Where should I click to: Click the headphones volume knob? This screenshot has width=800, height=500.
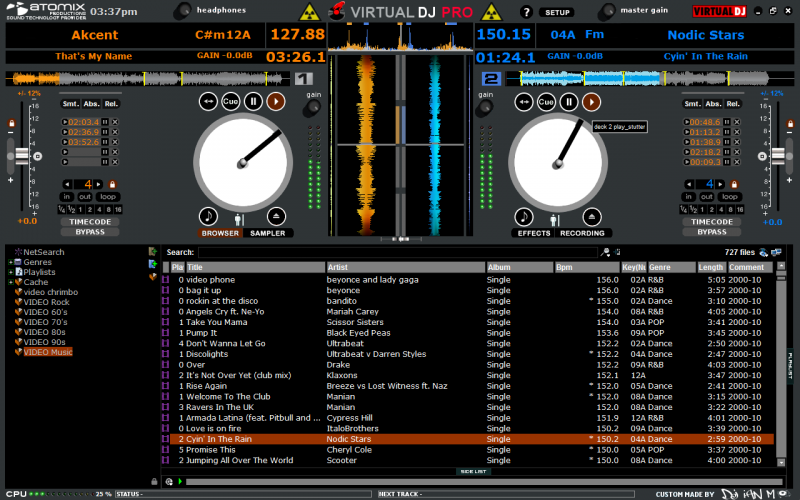click(183, 11)
